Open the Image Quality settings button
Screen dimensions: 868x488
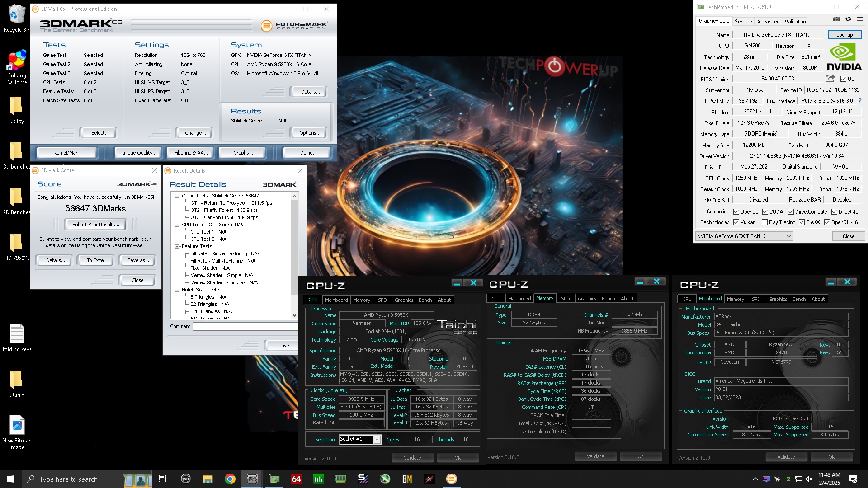(139, 153)
